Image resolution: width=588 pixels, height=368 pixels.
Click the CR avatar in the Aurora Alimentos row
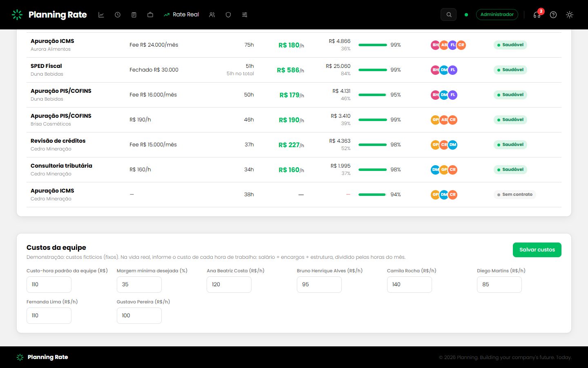pos(461,45)
